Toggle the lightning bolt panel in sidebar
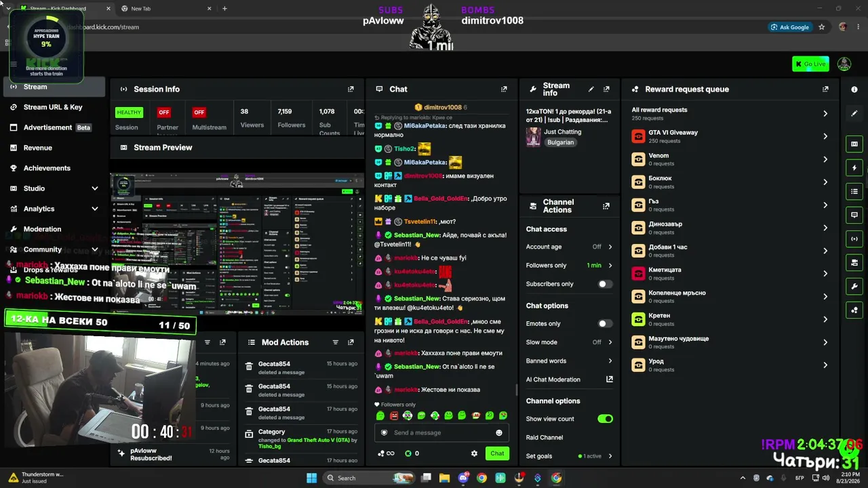868x488 pixels. 854,167
